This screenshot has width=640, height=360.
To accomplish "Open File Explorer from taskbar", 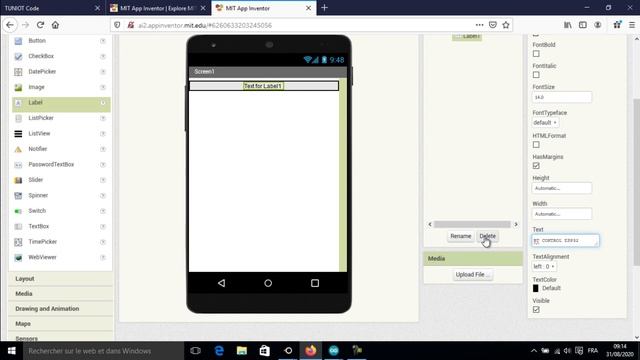I will pyautogui.click(x=242, y=351).
